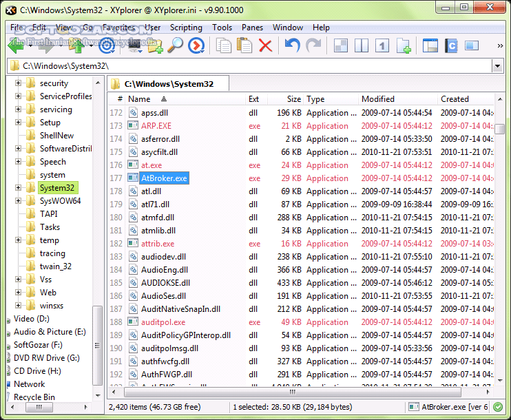
Task: Open the Find Files magnifier tool
Action: pyautogui.click(x=176, y=46)
